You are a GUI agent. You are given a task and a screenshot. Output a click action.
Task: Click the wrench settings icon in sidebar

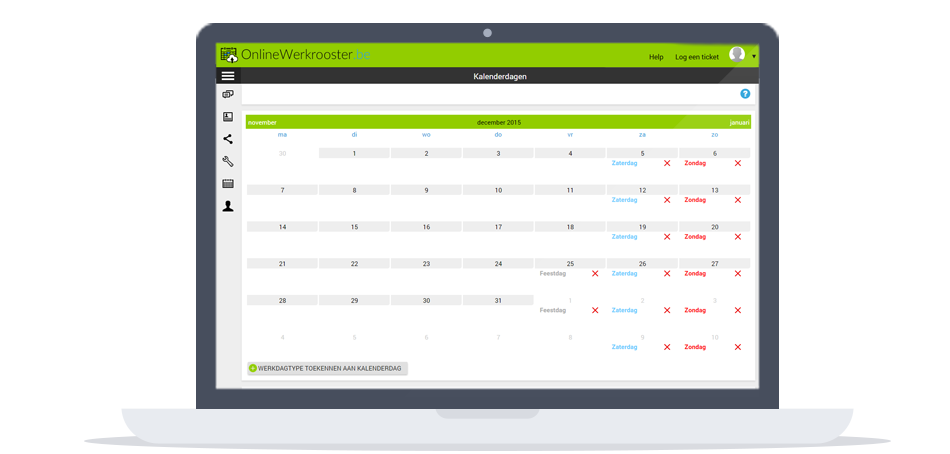point(228,161)
